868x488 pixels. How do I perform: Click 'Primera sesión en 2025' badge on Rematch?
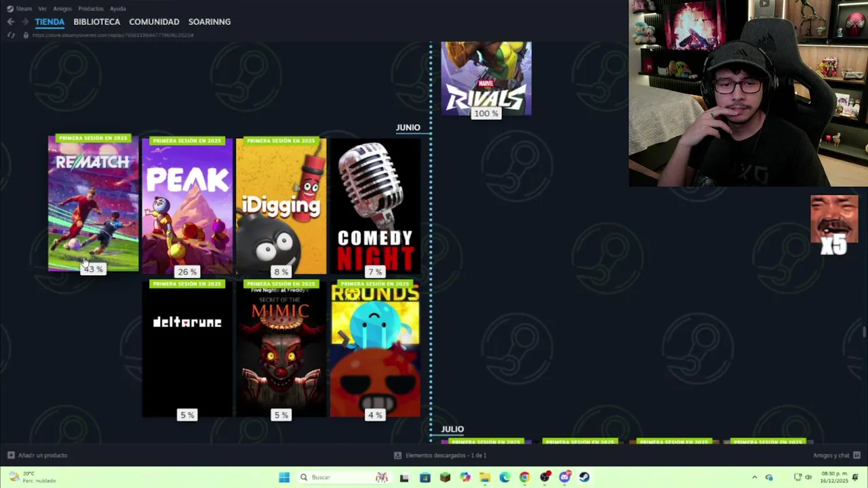pyautogui.click(x=94, y=138)
